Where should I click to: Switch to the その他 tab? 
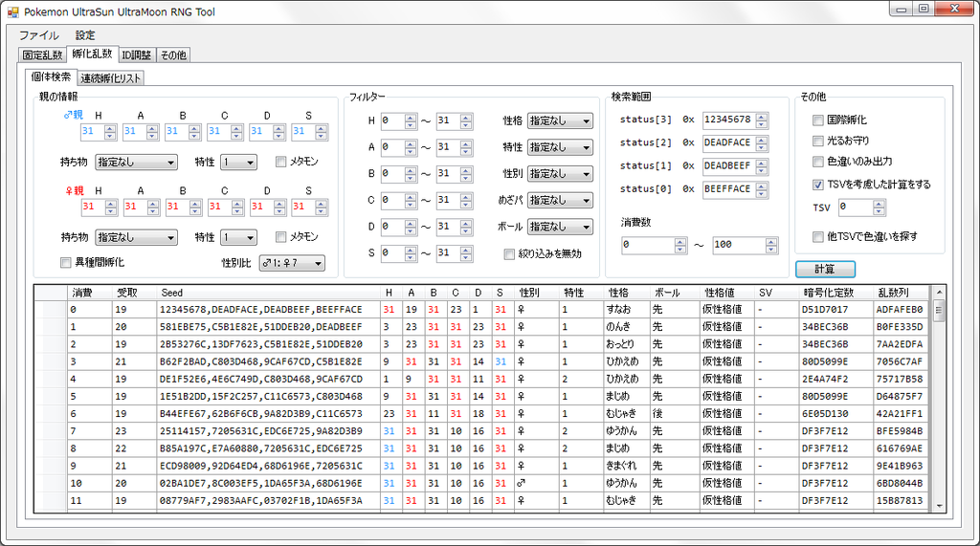173,55
